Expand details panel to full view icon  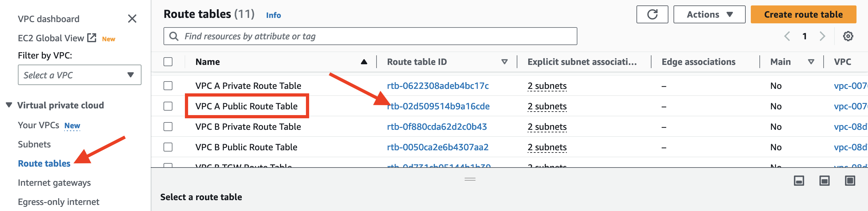click(x=849, y=181)
